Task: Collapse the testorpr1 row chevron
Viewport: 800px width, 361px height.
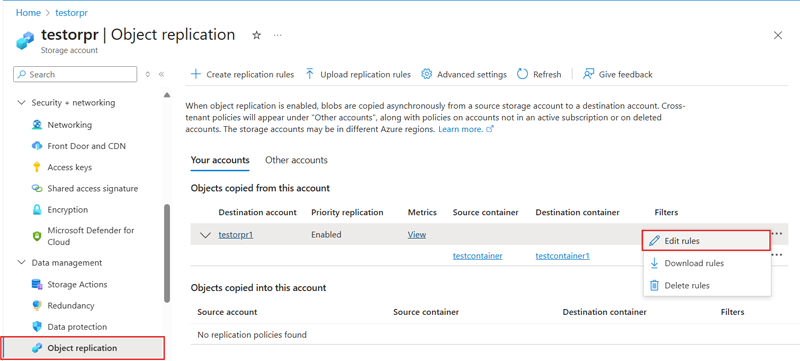Action: point(205,235)
